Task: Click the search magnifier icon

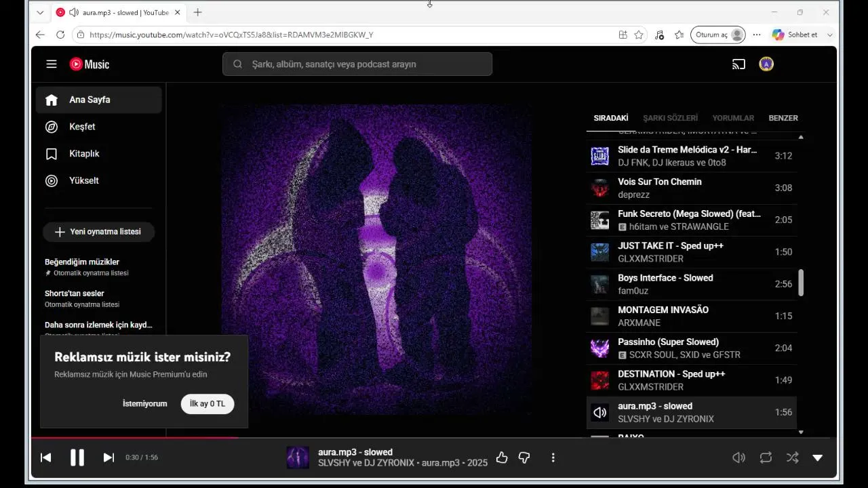Action: [x=237, y=64]
